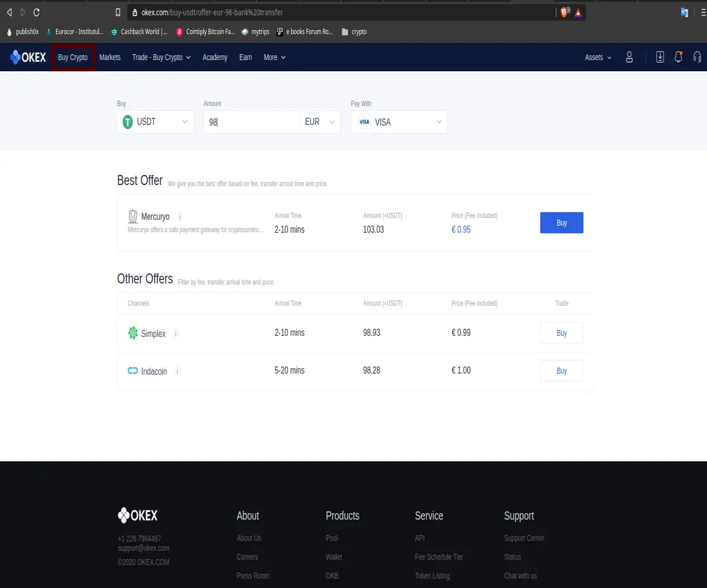Open the Careers footer link

tap(247, 557)
